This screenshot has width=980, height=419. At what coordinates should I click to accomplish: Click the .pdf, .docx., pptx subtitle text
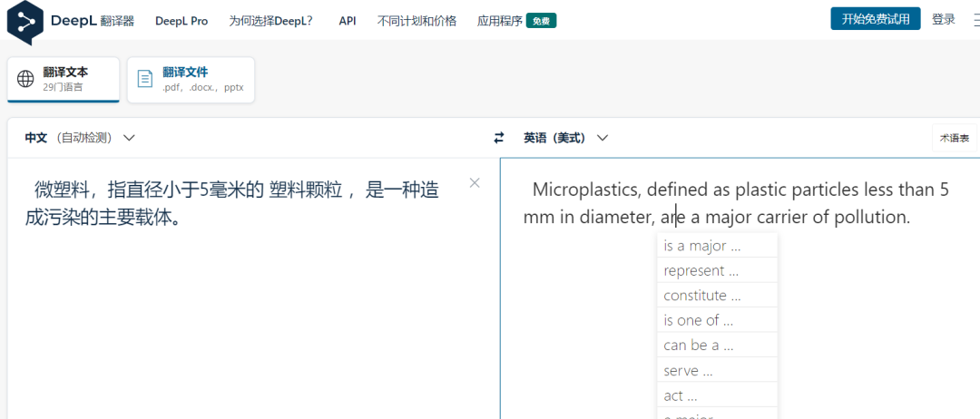202,87
